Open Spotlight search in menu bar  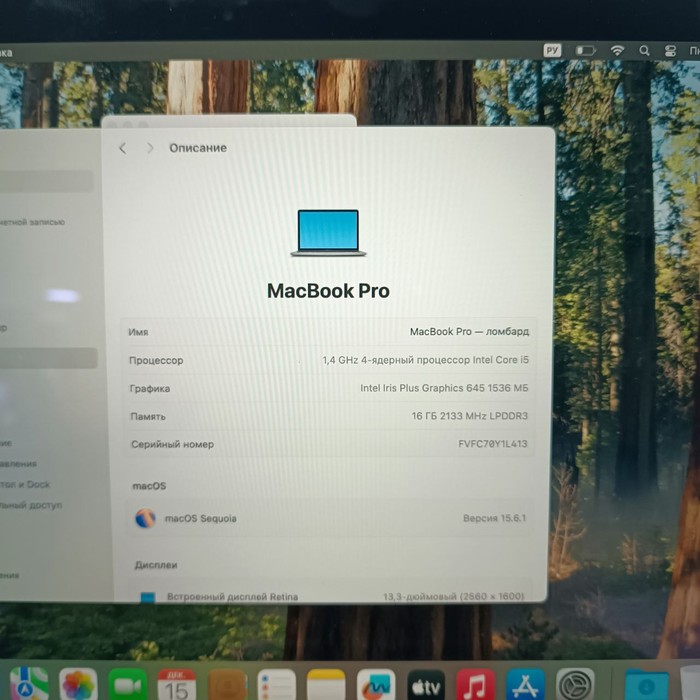(x=644, y=50)
